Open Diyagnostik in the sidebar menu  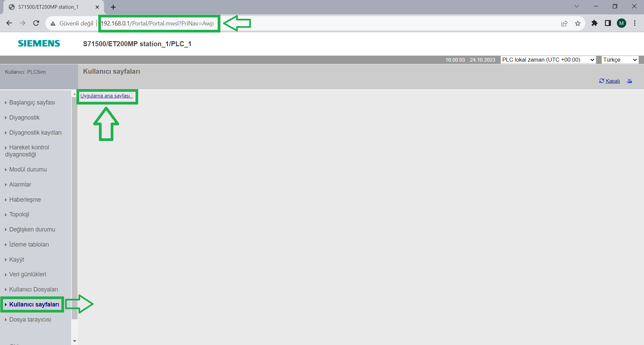click(24, 118)
